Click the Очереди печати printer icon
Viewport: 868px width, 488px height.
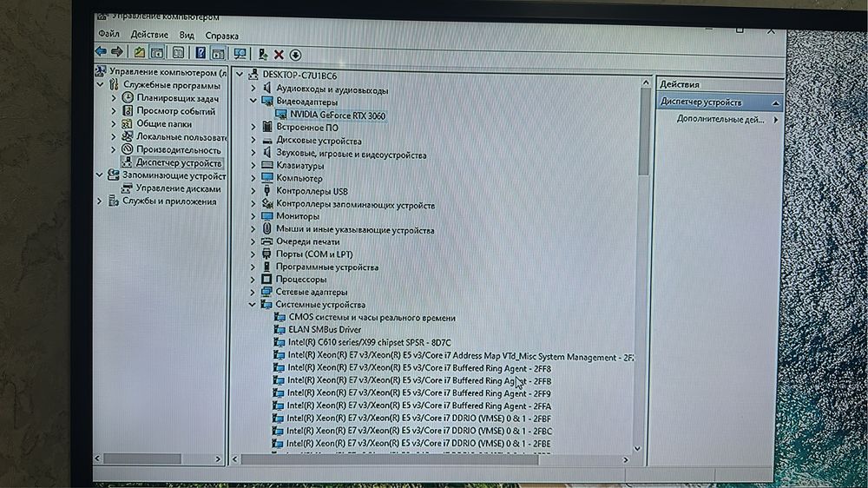click(x=266, y=241)
